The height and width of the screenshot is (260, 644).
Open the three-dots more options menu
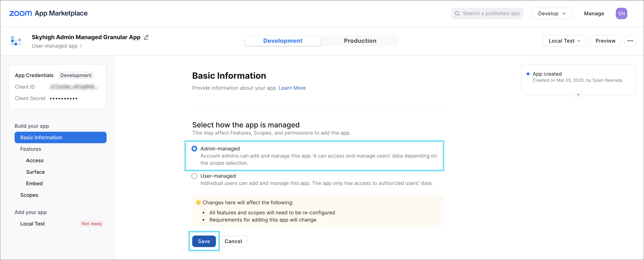click(x=630, y=41)
